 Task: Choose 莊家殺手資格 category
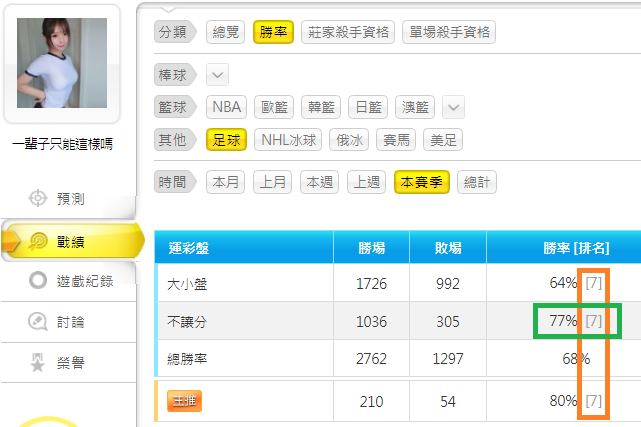348,32
